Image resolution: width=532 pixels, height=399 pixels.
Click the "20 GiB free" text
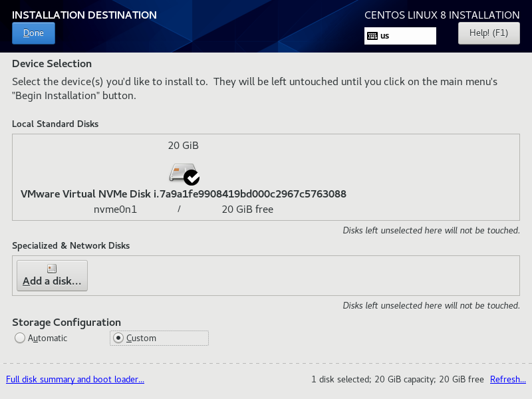click(x=247, y=209)
